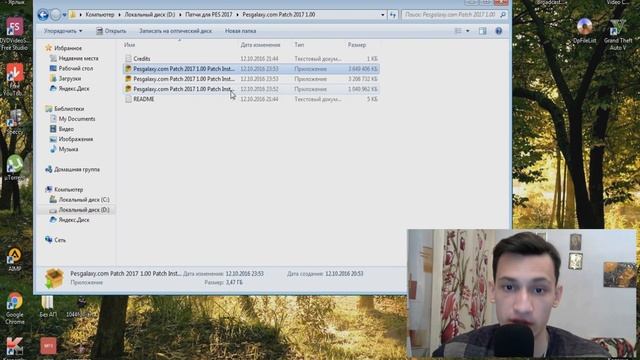Open the red MP3 desktop icon
Viewport: 640px width, 360px height.
click(x=48, y=346)
